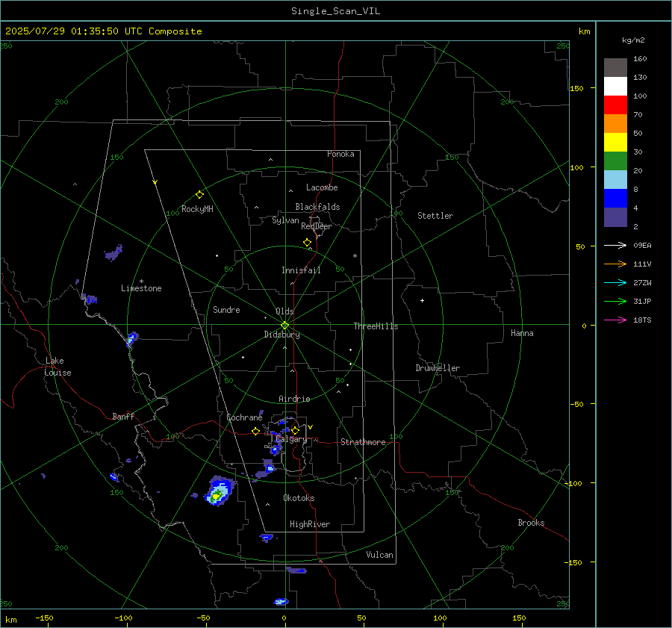This screenshot has width=672, height=628.
Task: Click the intense storm cell west of Okotoks
Action: [x=220, y=491]
